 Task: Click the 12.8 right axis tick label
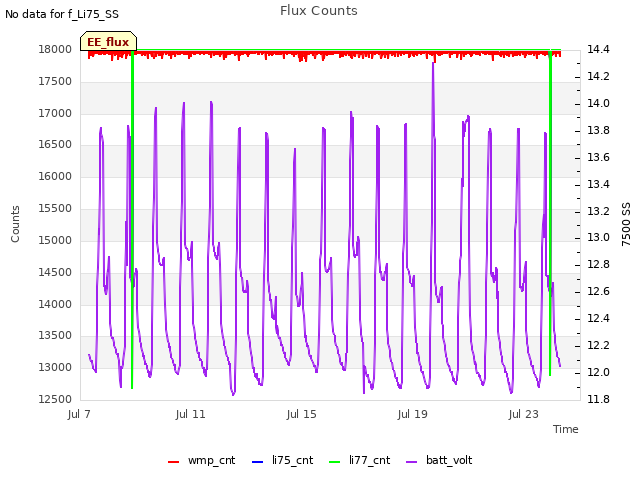598,264
